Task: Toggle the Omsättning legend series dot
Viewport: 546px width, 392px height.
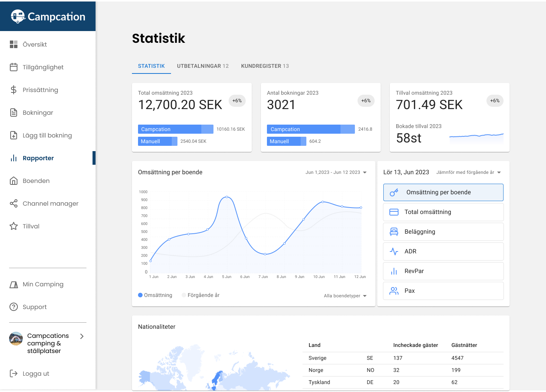Action: tap(140, 295)
